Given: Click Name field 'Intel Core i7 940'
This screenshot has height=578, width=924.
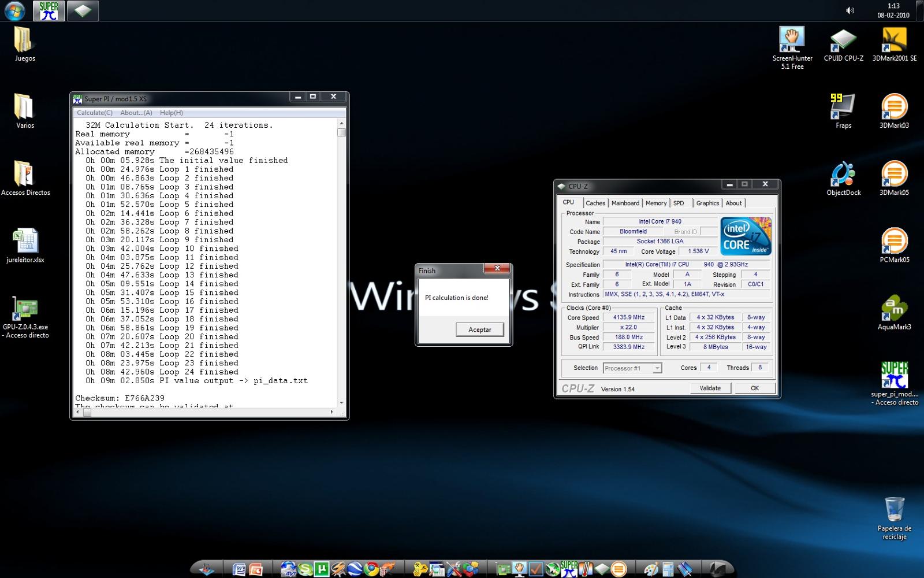Looking at the screenshot, I should click(x=660, y=221).
